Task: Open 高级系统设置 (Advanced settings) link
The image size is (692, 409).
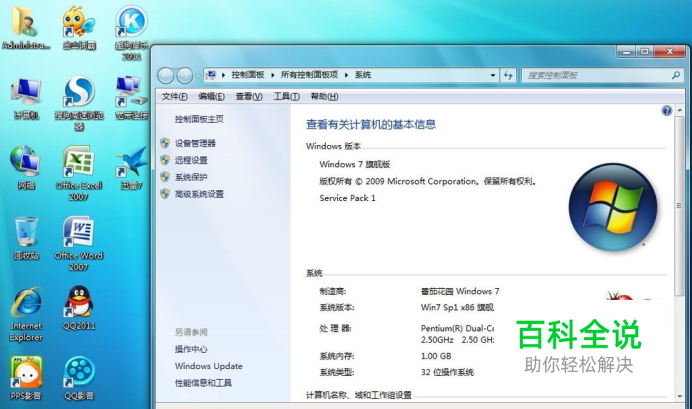Action: tap(199, 194)
